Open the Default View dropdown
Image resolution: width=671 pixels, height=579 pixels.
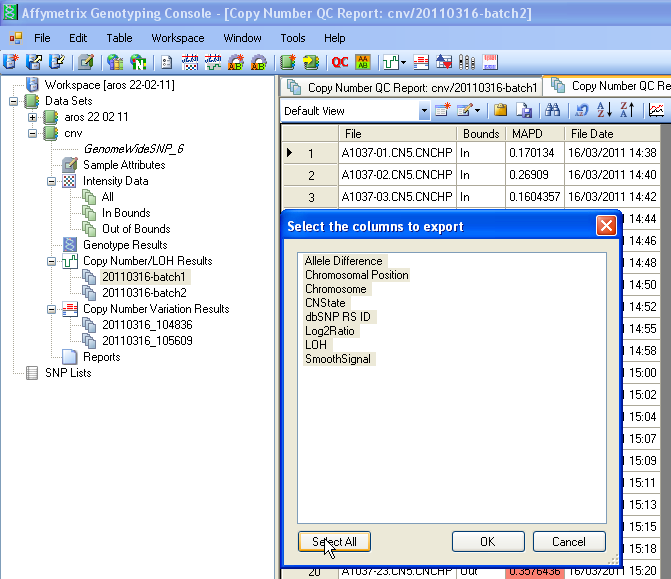pos(424,111)
